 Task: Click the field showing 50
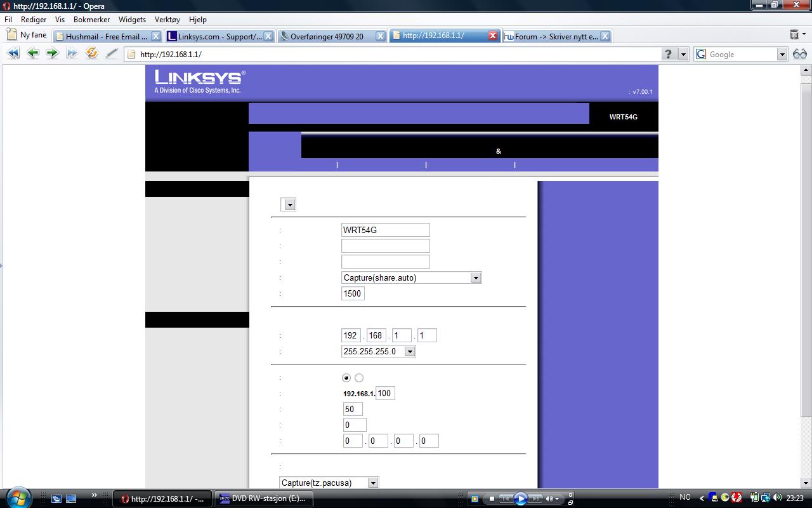click(353, 409)
